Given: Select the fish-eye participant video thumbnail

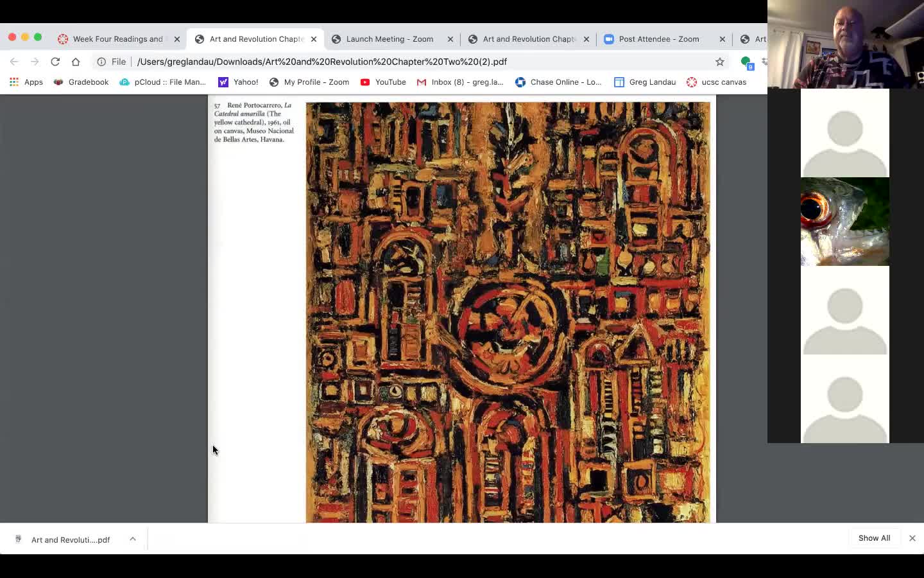Looking at the screenshot, I should 844,222.
